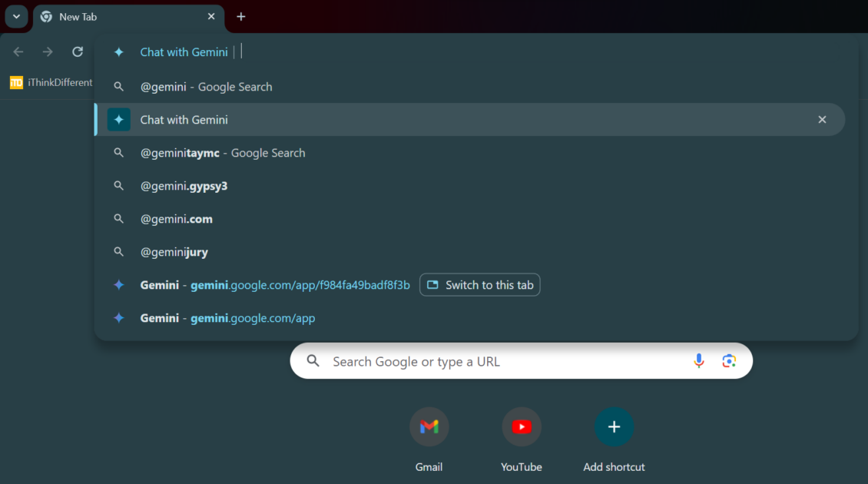Viewport: 868px width, 484px height.
Task: Click the iThinkDifferent bookmark
Action: click(51, 82)
